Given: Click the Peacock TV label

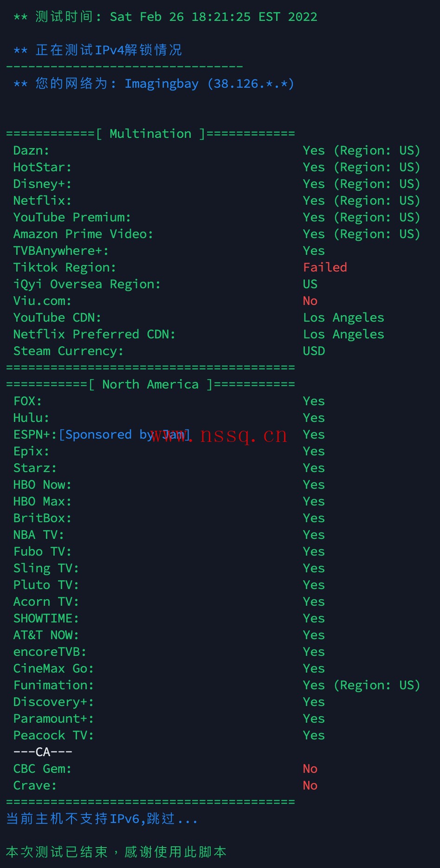Looking at the screenshot, I should tap(53, 735).
